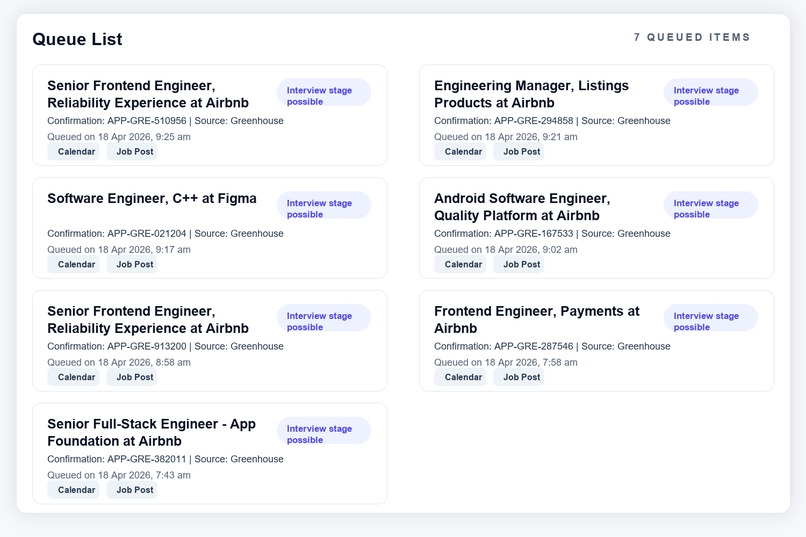Click Queued on 18 Apr 2026, 9:17 am
This screenshot has height=537, width=806.
[119, 249]
